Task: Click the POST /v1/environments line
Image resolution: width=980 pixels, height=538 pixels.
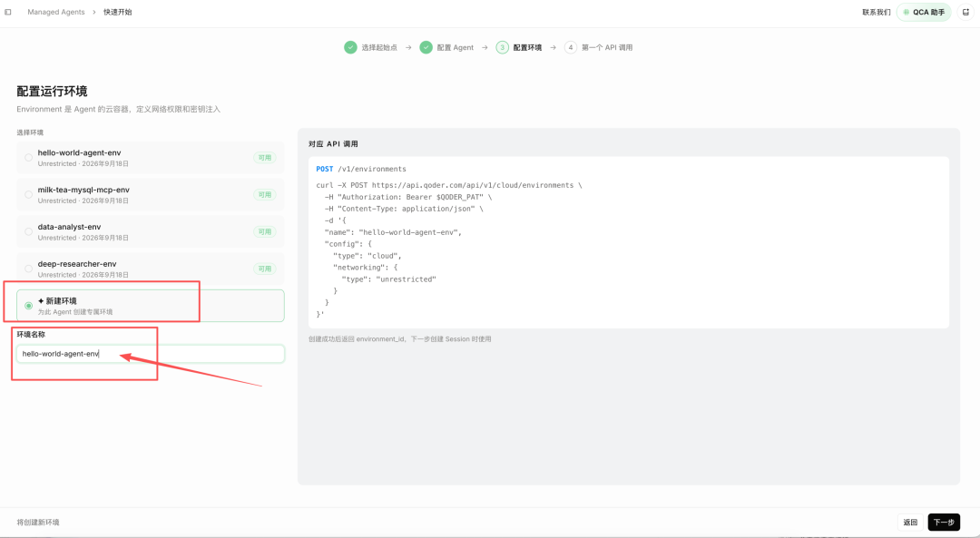Action: [361, 169]
